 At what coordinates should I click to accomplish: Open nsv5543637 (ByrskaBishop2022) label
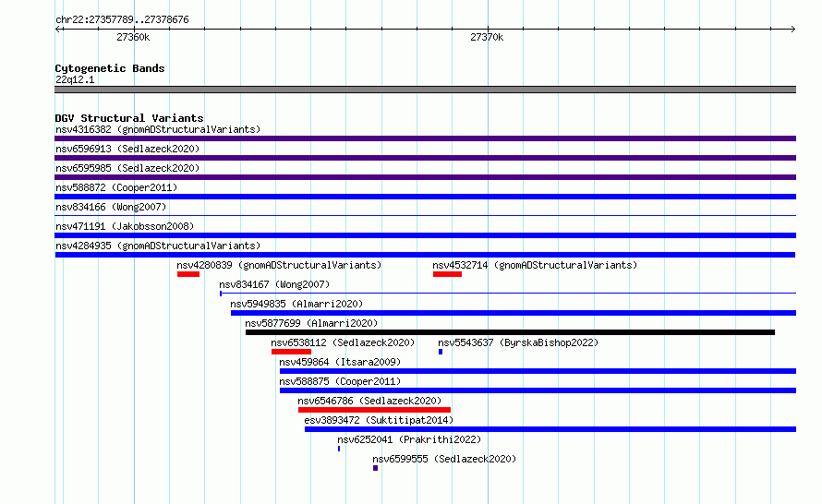(518, 342)
